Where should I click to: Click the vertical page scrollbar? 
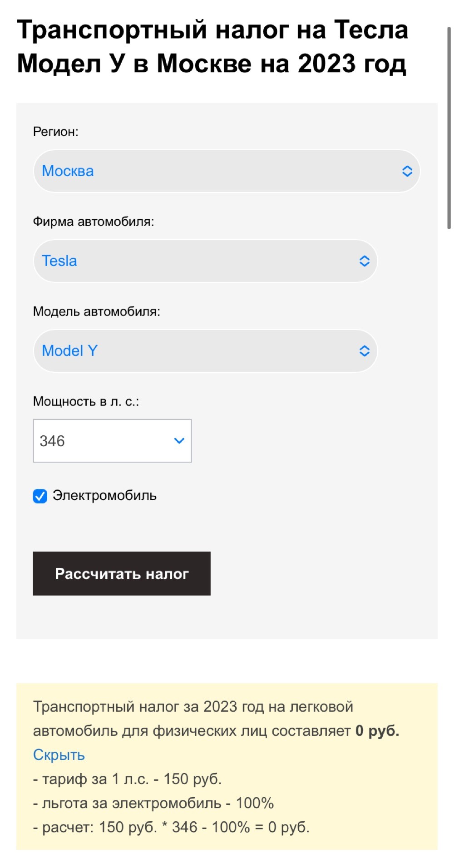coord(449,127)
